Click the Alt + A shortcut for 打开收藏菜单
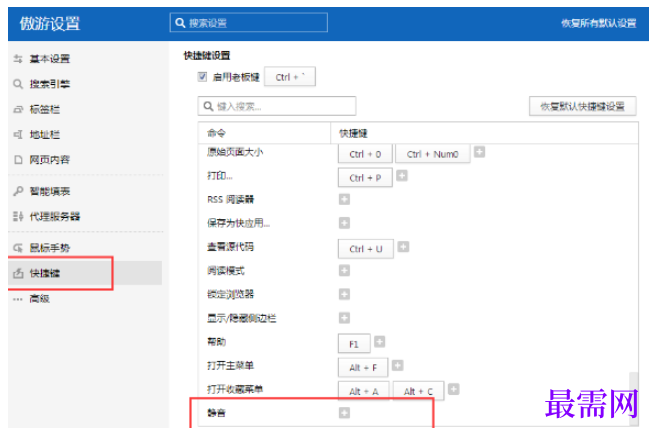657x435 pixels. click(x=364, y=391)
